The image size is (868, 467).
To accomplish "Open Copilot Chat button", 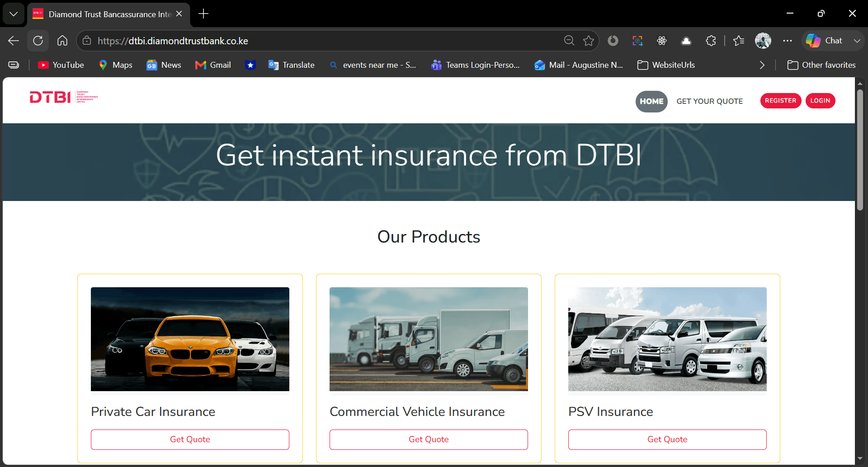I will 825,41.
